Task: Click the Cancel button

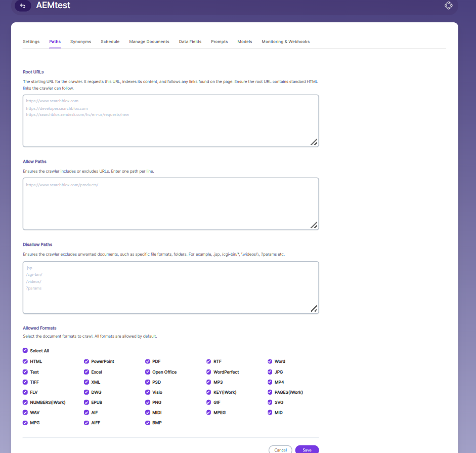Action: pos(280,449)
